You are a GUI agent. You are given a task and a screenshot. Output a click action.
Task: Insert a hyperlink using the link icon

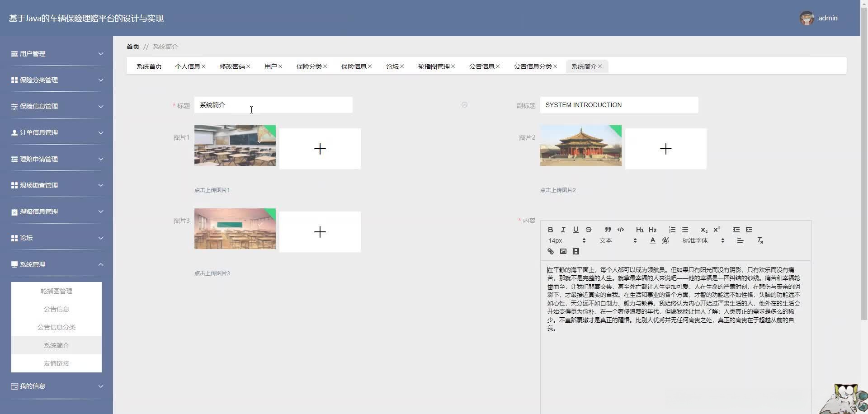click(550, 251)
